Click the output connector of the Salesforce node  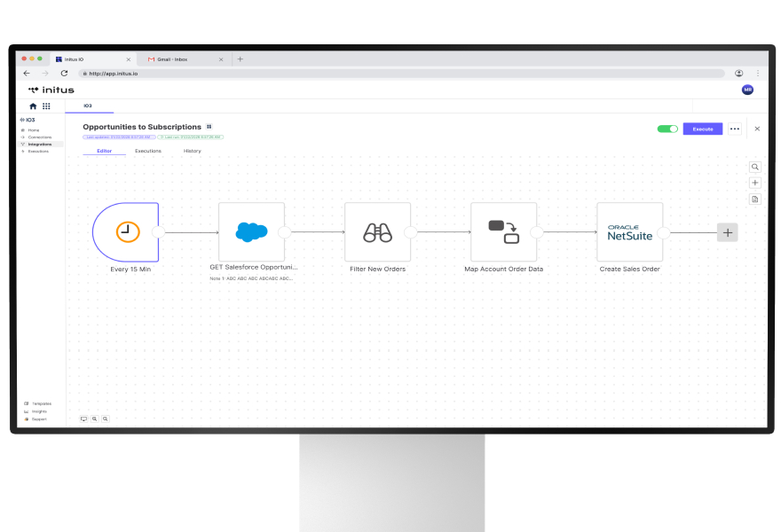(284, 232)
